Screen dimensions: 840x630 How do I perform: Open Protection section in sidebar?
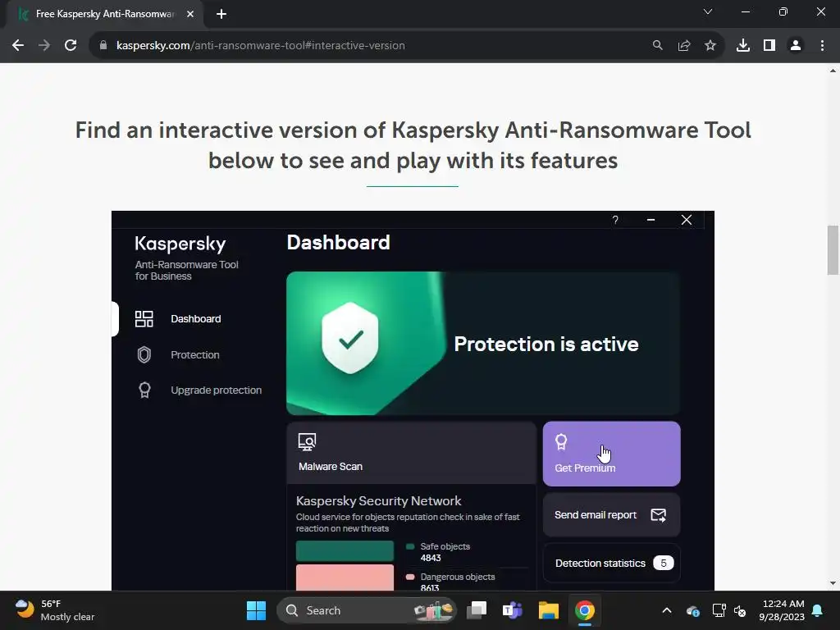click(195, 354)
